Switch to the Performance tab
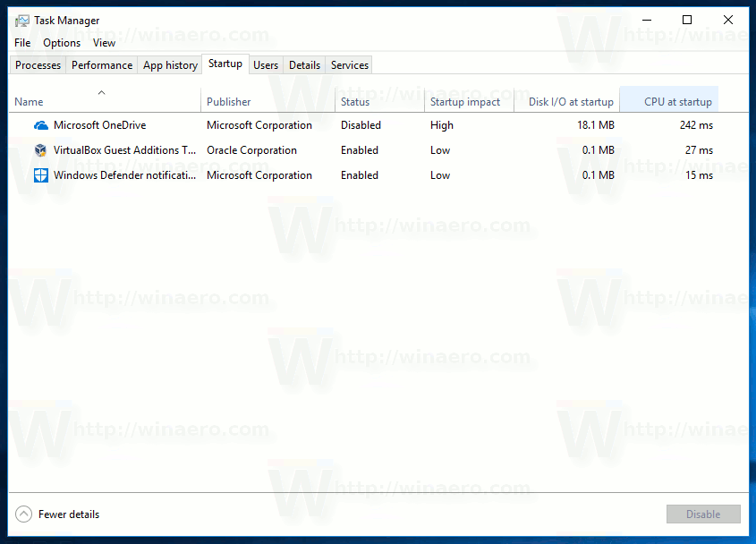756x544 pixels. (x=101, y=64)
